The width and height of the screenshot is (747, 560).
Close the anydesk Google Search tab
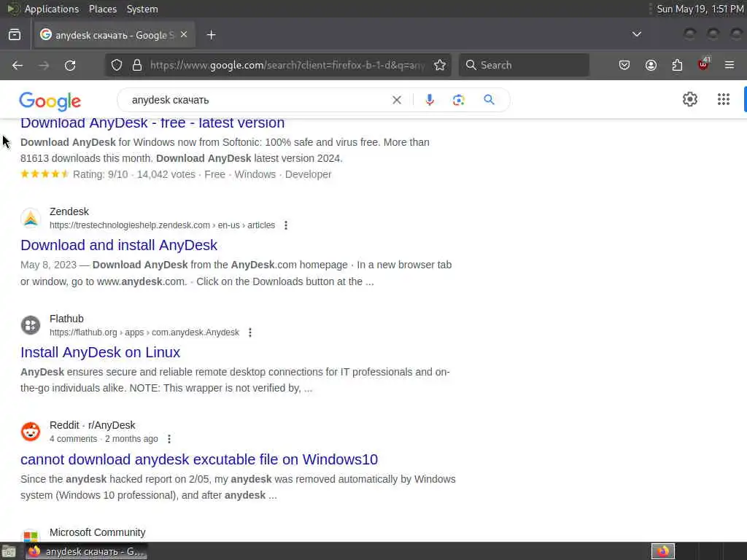(x=184, y=35)
